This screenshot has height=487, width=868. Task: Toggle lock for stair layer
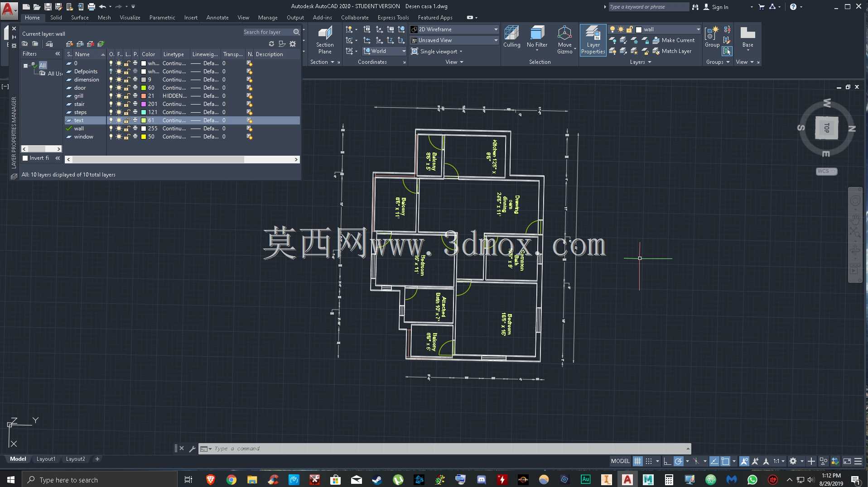127,104
